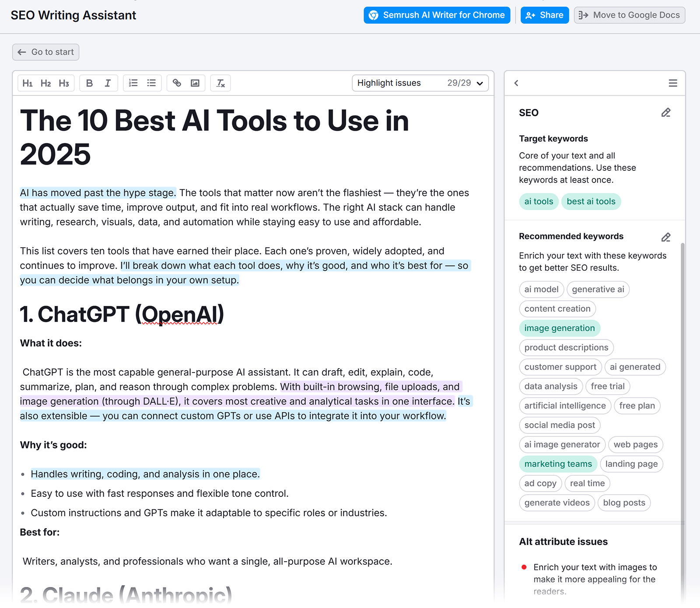Select the H1 heading icon
Screen dimensions: 700x608
point(28,83)
